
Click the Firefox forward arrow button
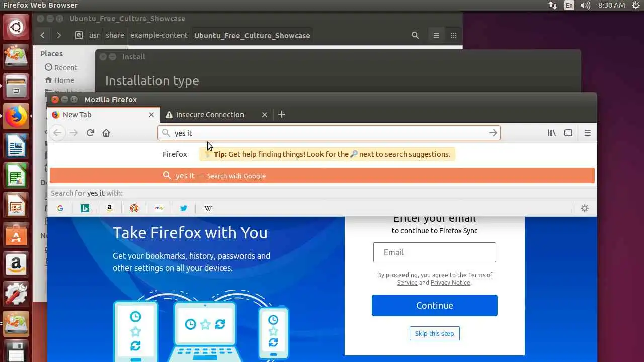point(74,133)
